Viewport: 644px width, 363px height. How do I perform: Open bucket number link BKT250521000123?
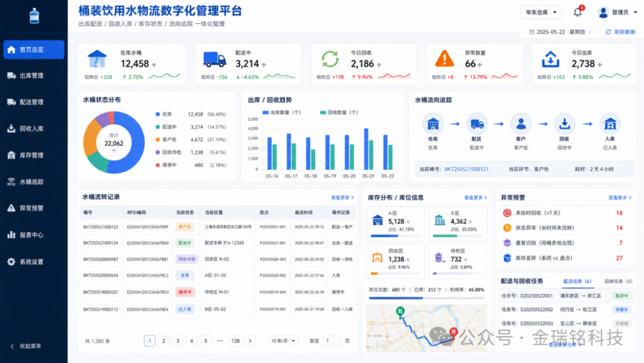[466, 169]
